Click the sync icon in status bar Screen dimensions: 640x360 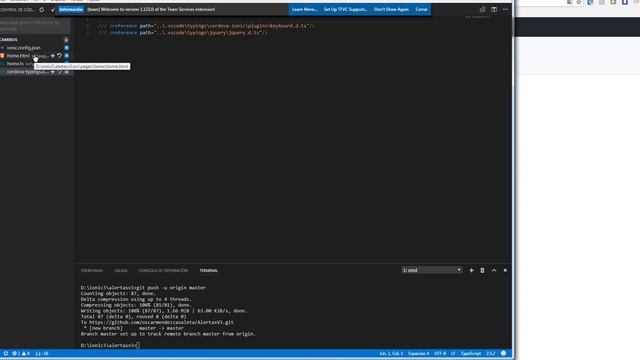(x=5, y=353)
